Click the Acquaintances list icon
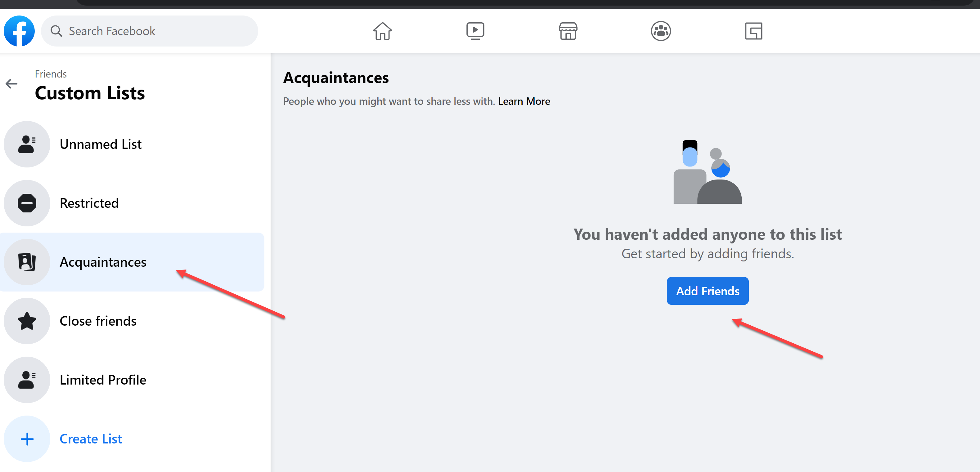The width and height of the screenshot is (980, 472). pyautogui.click(x=27, y=261)
